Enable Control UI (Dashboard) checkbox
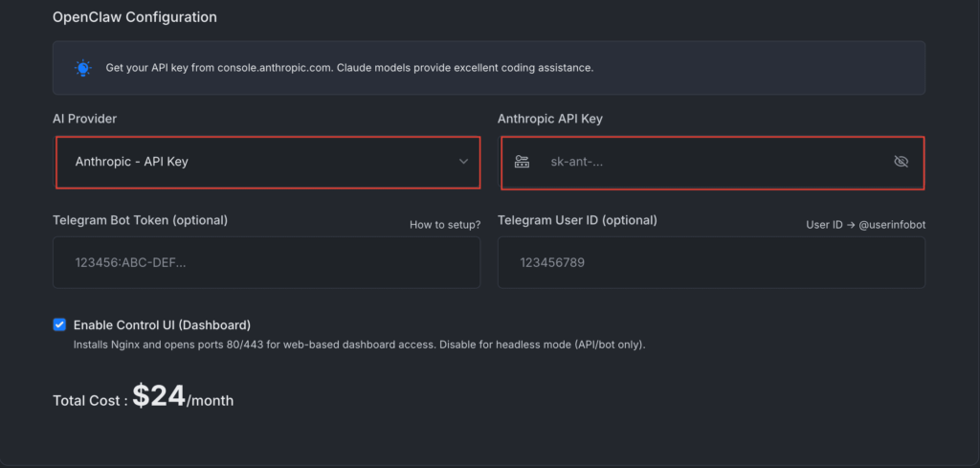This screenshot has height=468, width=980. 60,324
